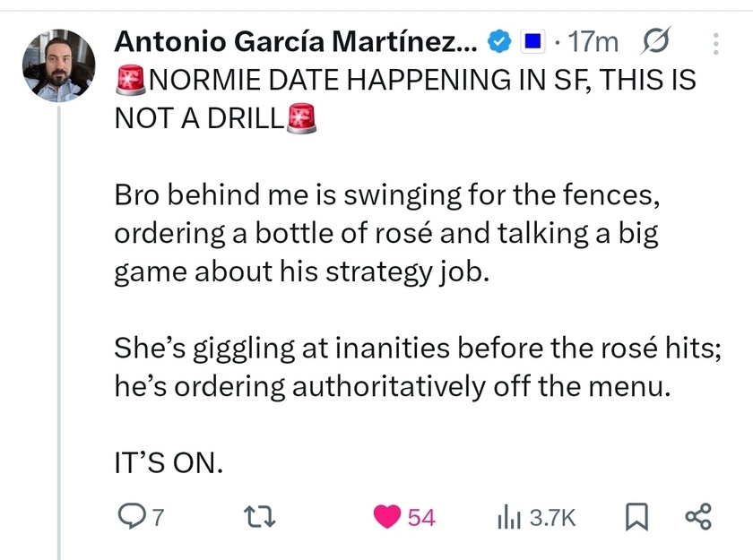Click the slashed circle icon beside timestamp

point(657,40)
